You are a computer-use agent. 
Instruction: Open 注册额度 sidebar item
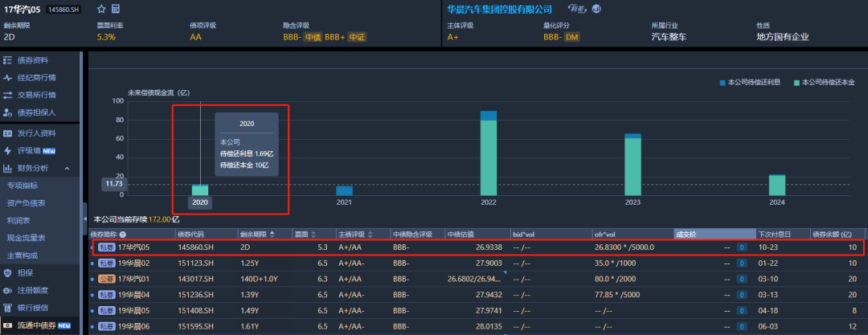point(33,291)
